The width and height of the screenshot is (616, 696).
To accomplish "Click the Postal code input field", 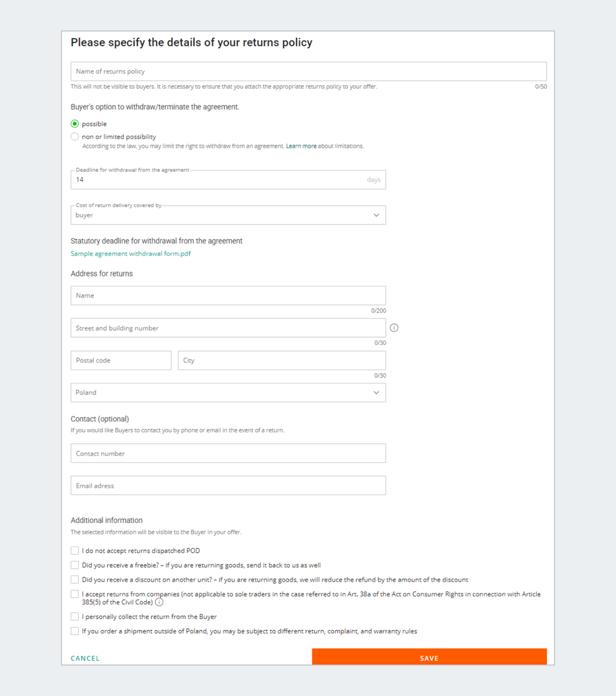I will coord(121,360).
